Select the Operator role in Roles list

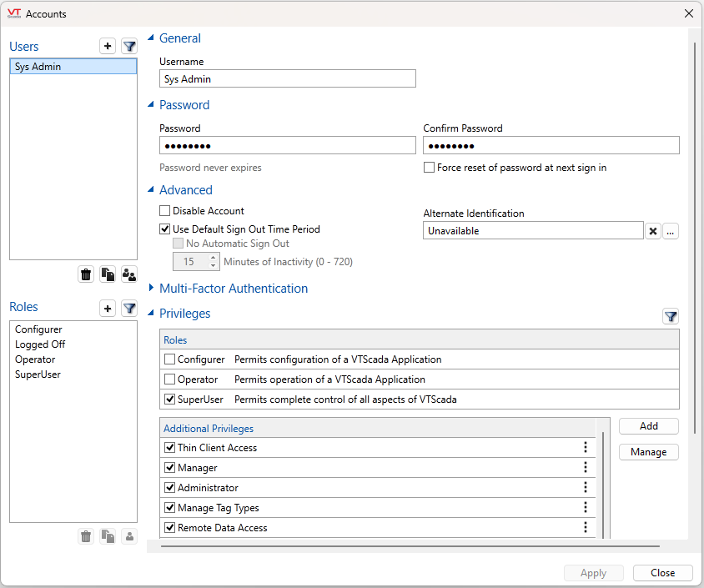33,359
